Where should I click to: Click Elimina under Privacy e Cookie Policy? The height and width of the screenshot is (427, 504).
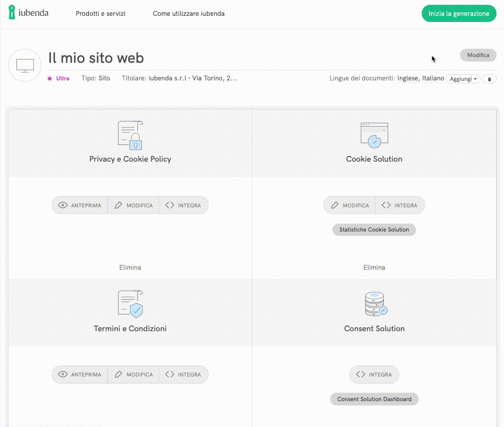(x=130, y=267)
